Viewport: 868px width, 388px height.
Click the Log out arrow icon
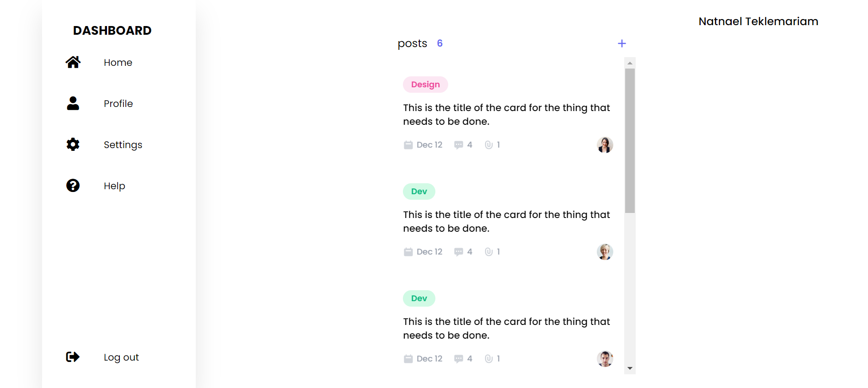coord(73,357)
